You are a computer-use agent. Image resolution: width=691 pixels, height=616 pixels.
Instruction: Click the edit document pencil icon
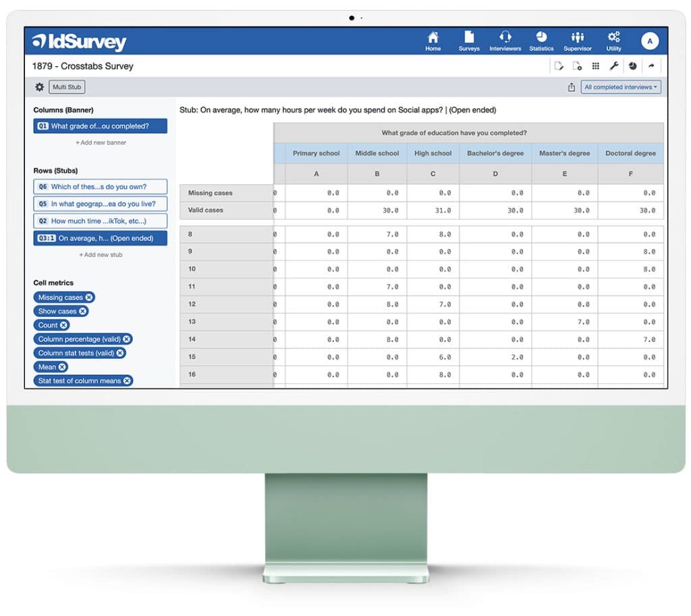(x=558, y=66)
